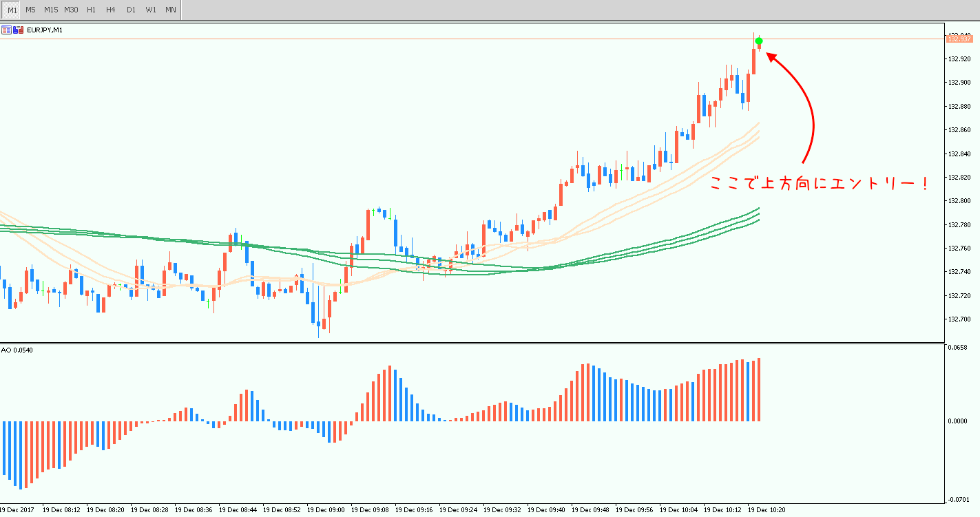
Task: Change the chart to M30 period
Action: 71,10
